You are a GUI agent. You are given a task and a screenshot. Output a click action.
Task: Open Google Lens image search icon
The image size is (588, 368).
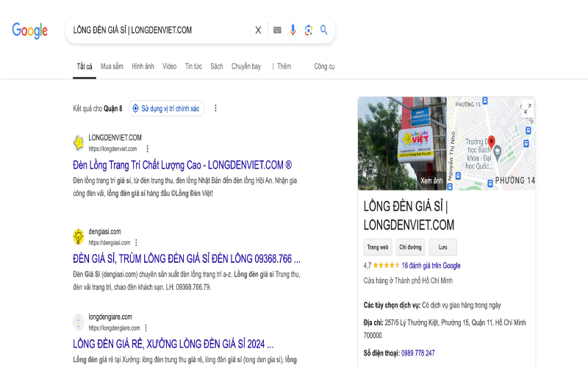(x=309, y=30)
